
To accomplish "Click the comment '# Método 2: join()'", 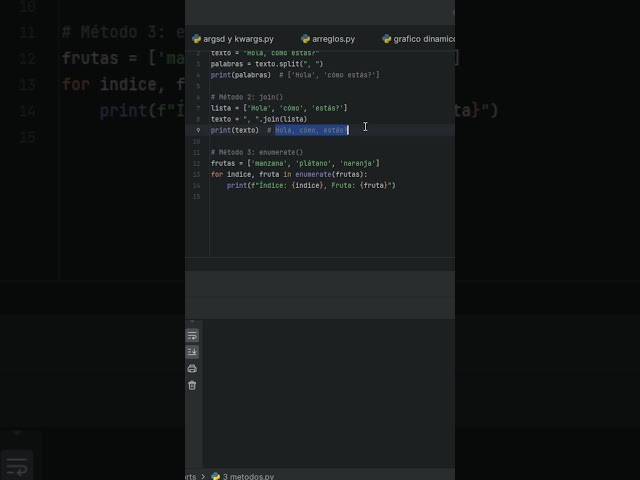I will tap(247, 97).
